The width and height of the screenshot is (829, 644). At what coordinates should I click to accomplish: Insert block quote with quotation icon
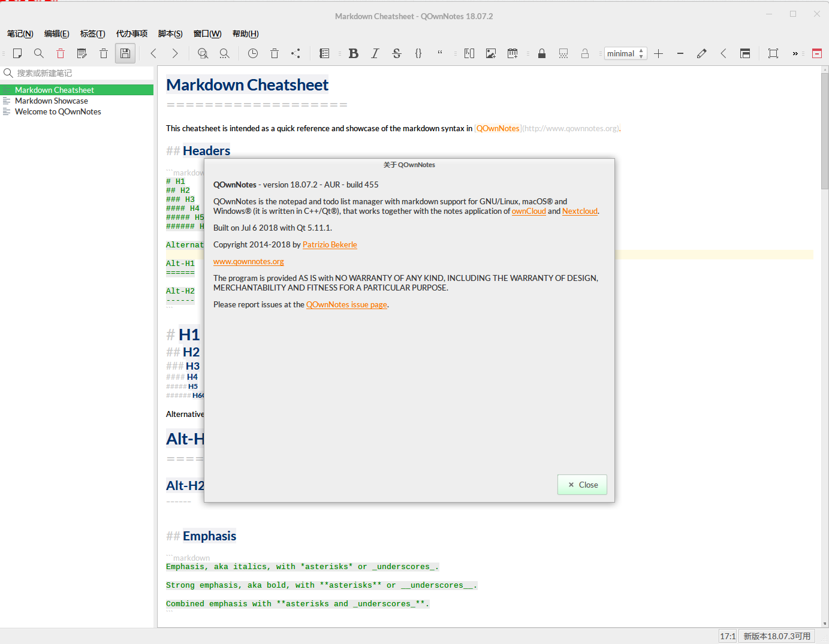[x=440, y=53]
